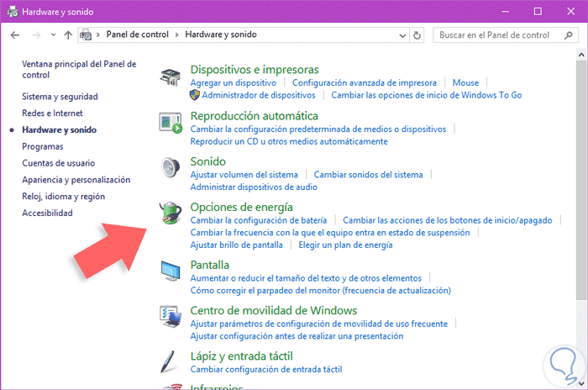Open Mouse settings link
The image size is (588, 390).
pos(465,82)
